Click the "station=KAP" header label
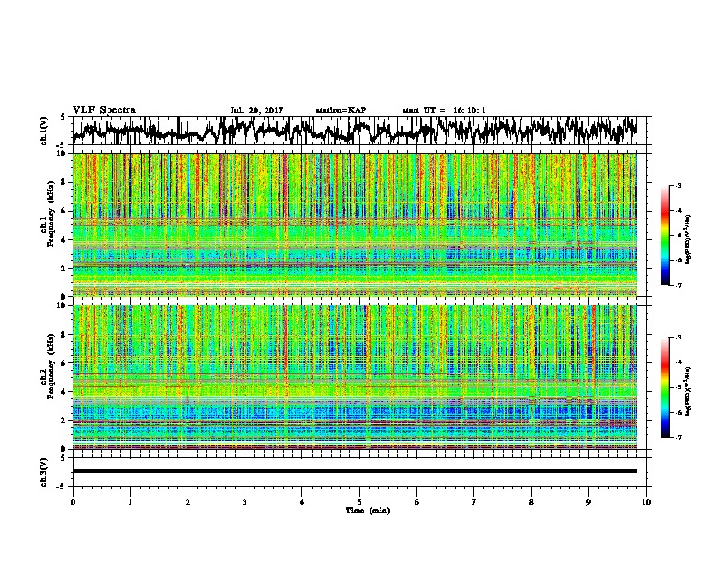The image size is (728, 563). [x=341, y=110]
